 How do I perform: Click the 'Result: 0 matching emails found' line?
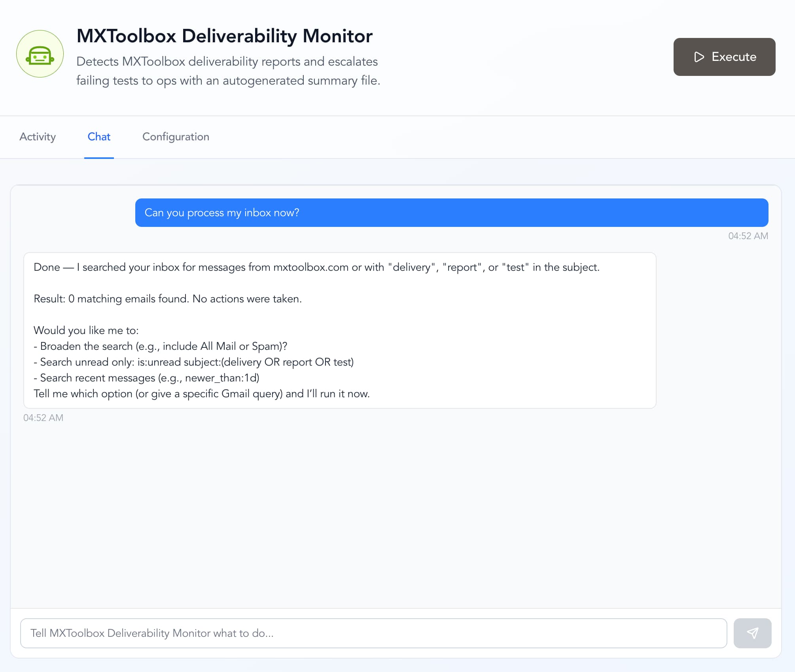click(167, 299)
